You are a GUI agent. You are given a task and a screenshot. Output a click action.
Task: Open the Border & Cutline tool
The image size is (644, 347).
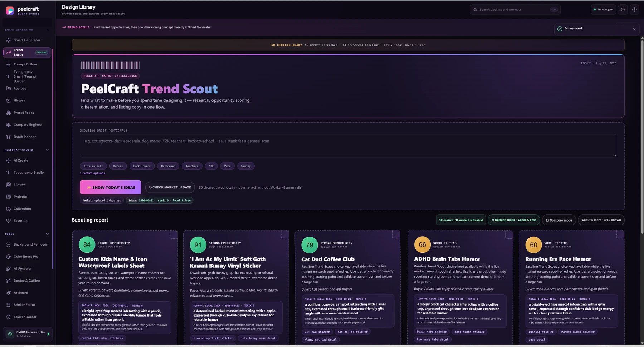(x=26, y=281)
